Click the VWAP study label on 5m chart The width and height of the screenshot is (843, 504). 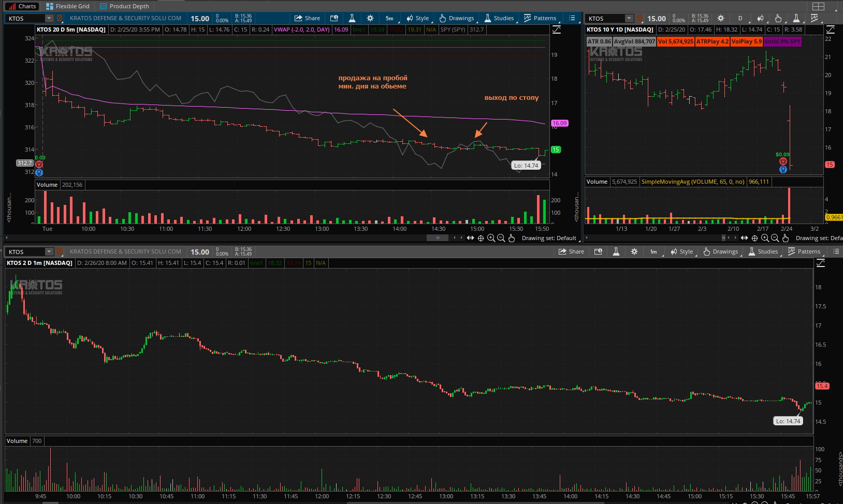pos(302,29)
